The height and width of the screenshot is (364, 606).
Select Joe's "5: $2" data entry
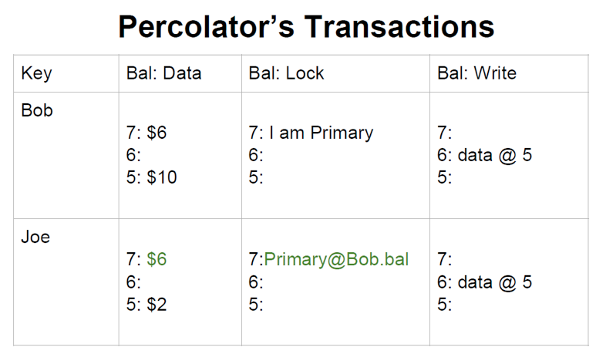(x=146, y=304)
